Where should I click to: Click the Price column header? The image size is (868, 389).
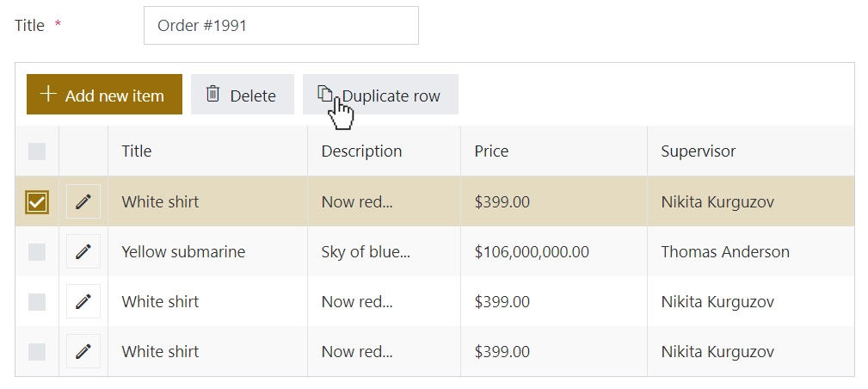pos(491,151)
